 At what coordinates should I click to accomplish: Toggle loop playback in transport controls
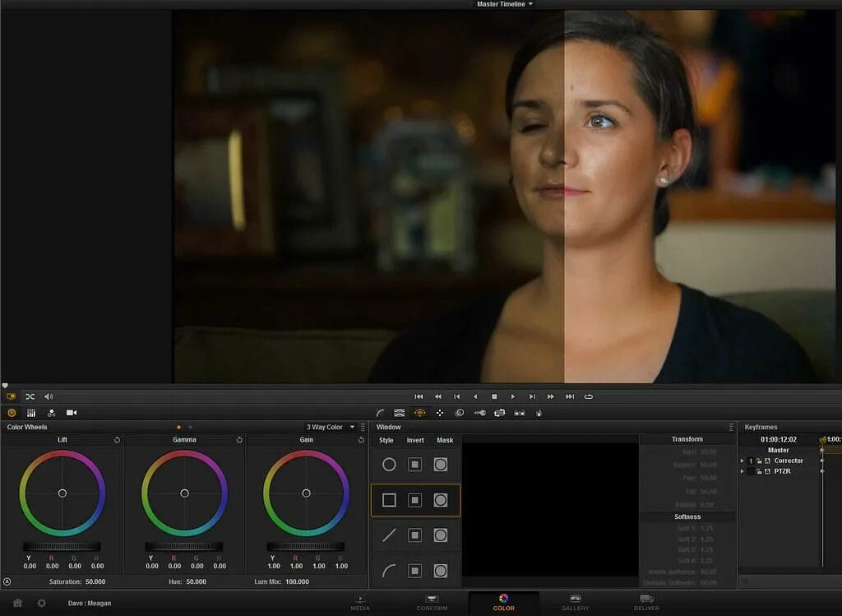coord(589,396)
